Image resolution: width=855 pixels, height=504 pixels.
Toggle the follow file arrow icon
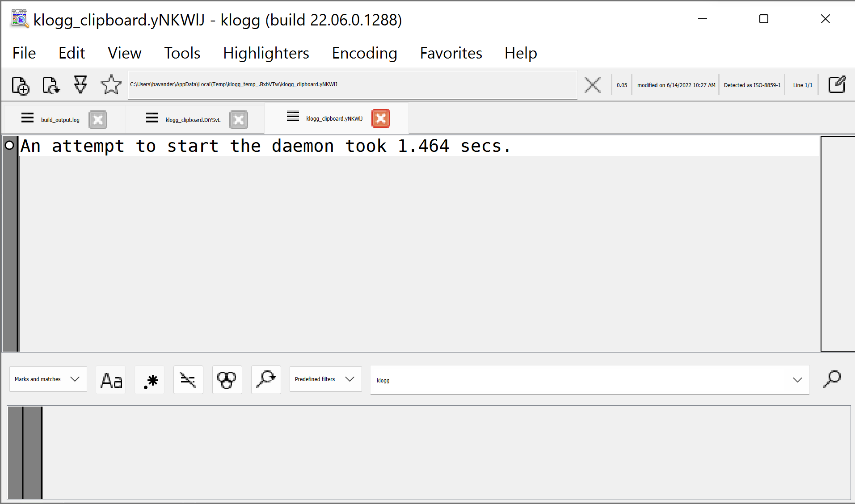tap(80, 84)
